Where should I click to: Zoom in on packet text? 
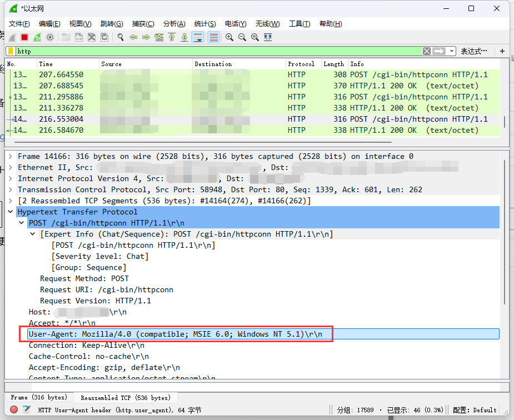pyautogui.click(x=229, y=37)
